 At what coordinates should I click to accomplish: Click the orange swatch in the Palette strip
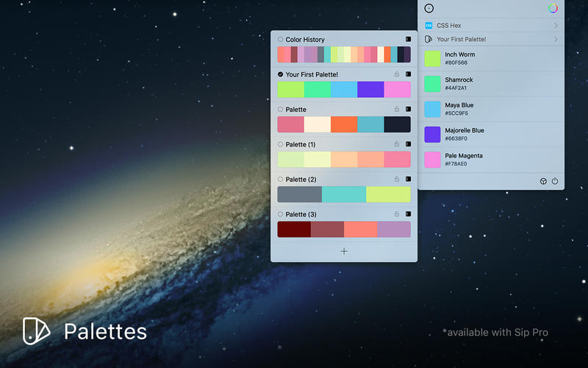[344, 124]
